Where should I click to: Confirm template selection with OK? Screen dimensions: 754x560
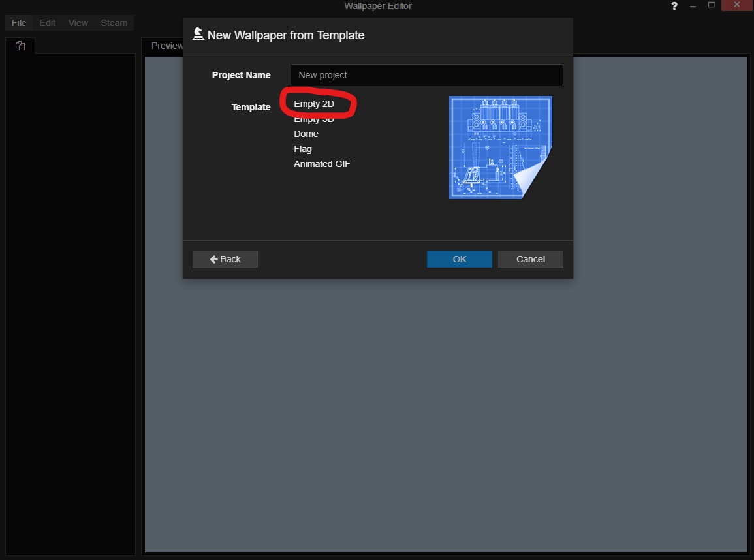[459, 258]
